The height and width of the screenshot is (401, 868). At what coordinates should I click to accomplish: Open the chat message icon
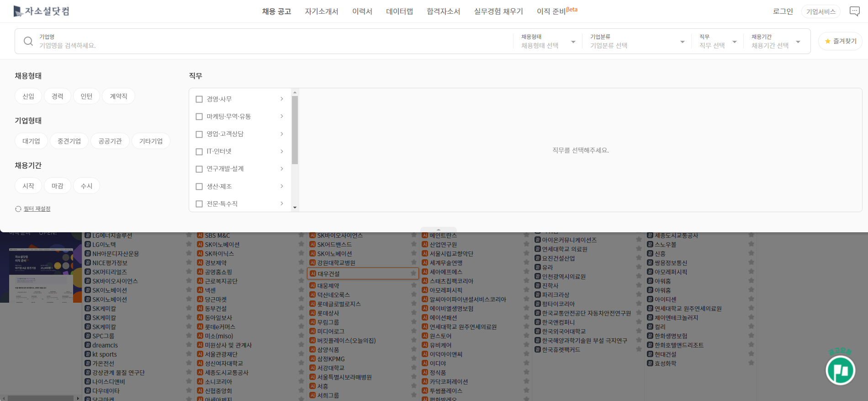point(854,11)
